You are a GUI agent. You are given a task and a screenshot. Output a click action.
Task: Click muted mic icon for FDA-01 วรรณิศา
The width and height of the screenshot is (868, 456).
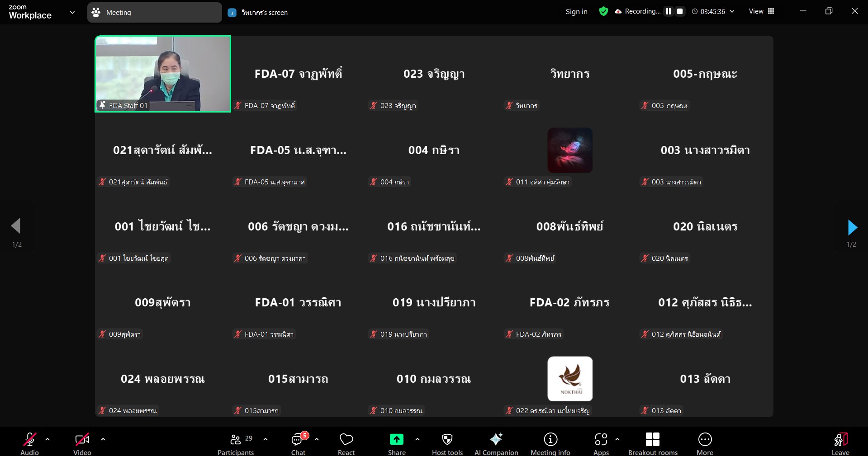pos(238,334)
